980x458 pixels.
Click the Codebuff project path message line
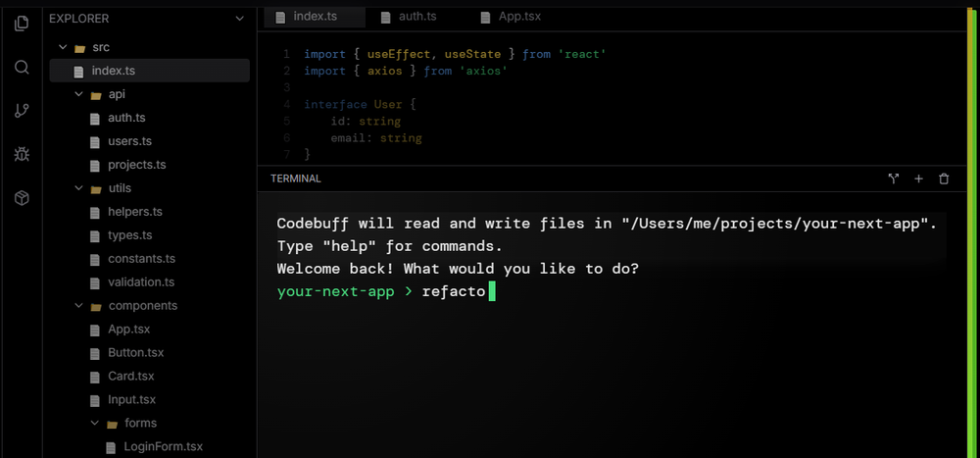point(607,224)
